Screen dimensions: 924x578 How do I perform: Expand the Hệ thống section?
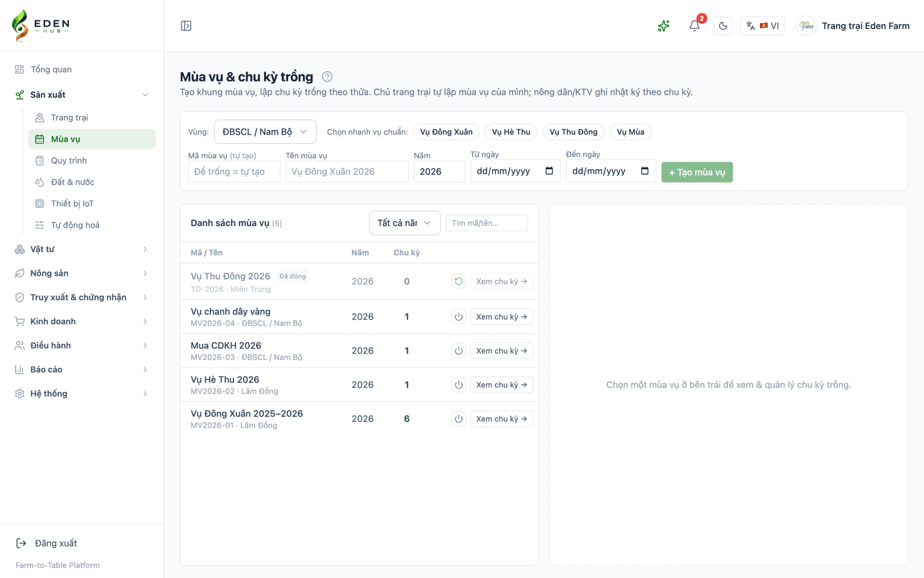click(x=82, y=394)
